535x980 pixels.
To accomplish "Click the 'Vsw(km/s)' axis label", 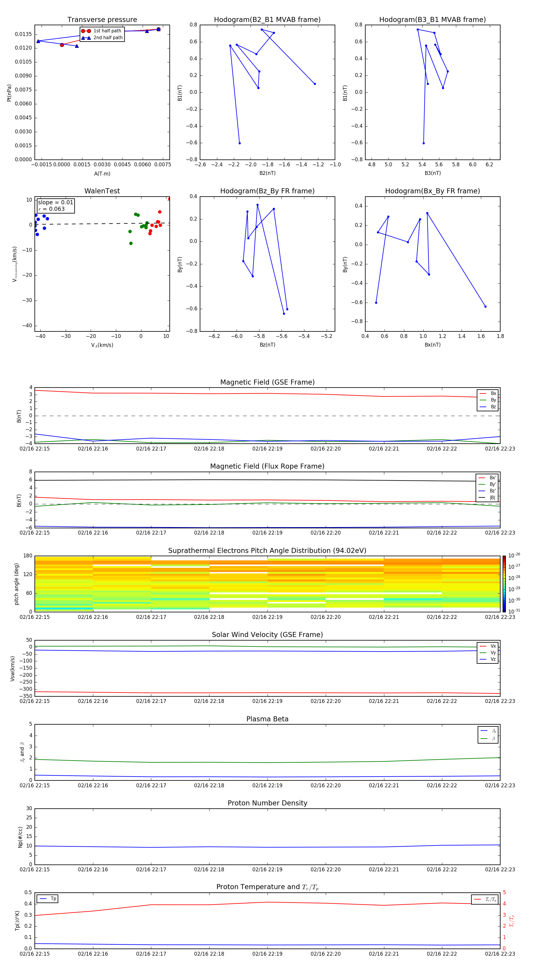I will point(12,668).
